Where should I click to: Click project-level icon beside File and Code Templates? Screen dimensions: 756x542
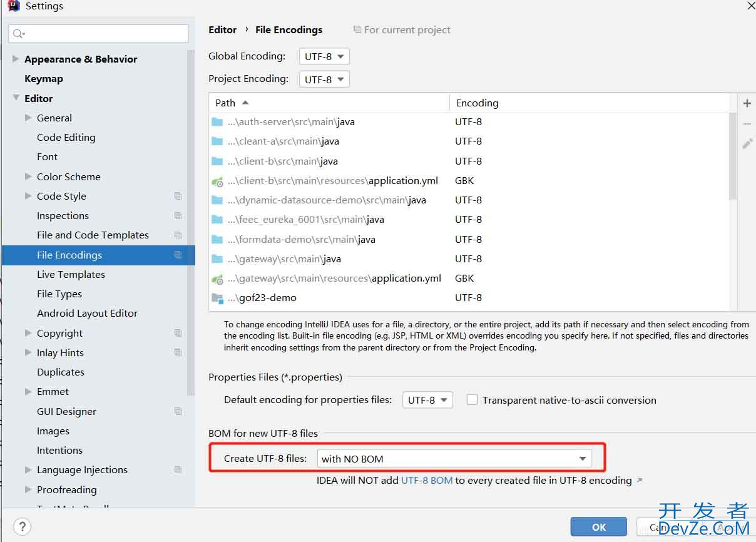[178, 235]
